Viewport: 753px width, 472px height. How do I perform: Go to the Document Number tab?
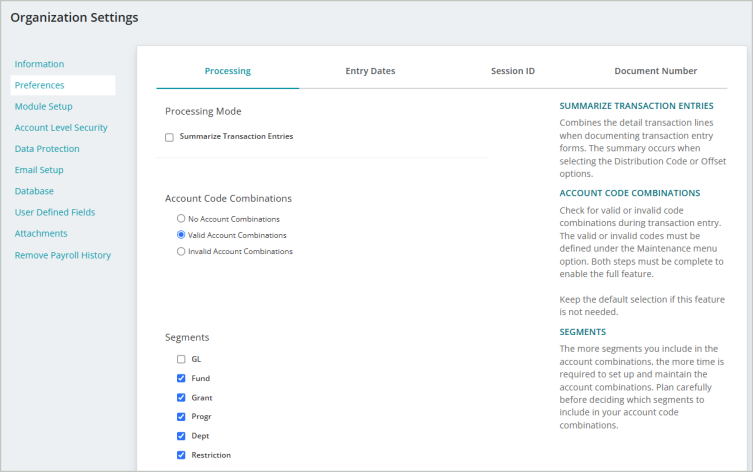pyautogui.click(x=656, y=71)
